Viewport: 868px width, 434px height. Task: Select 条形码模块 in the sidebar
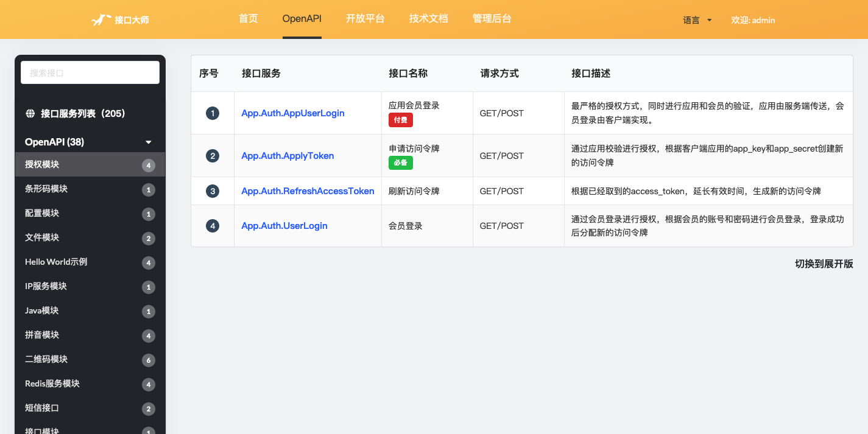[x=90, y=189]
